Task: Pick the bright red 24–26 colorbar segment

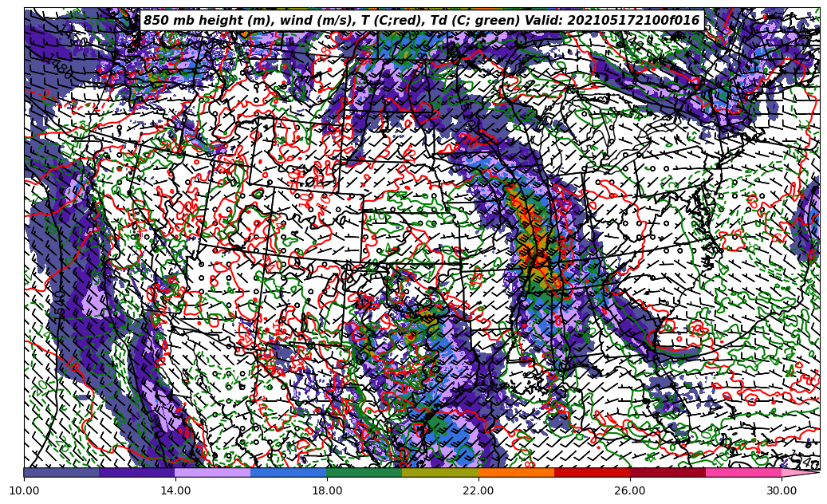Action: click(592, 472)
